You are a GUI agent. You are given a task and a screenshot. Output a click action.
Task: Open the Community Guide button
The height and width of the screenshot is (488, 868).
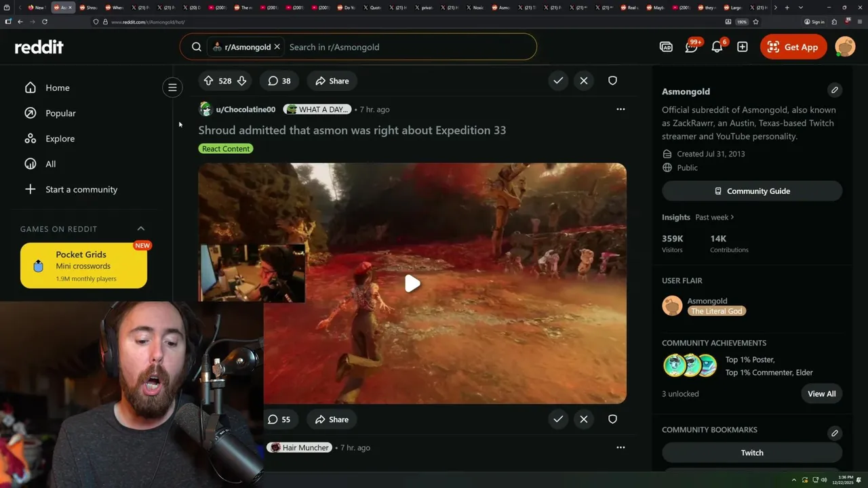tap(752, 191)
